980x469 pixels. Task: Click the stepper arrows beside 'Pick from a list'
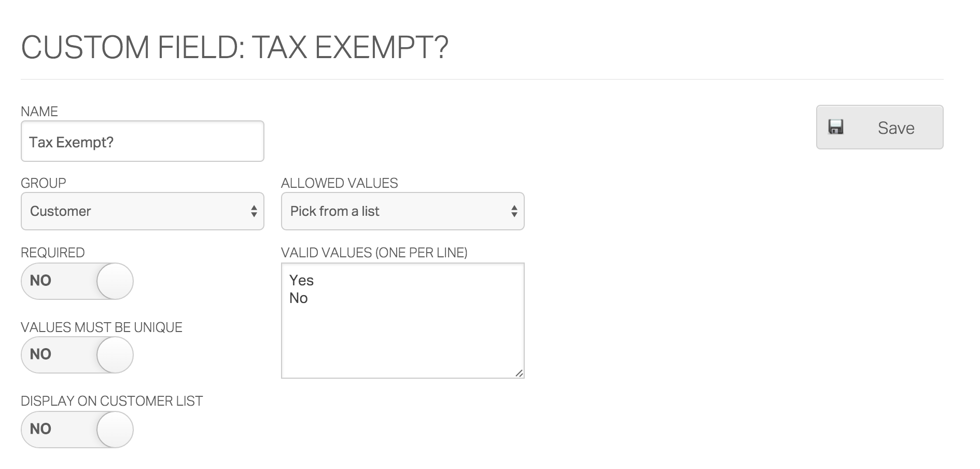click(x=514, y=211)
